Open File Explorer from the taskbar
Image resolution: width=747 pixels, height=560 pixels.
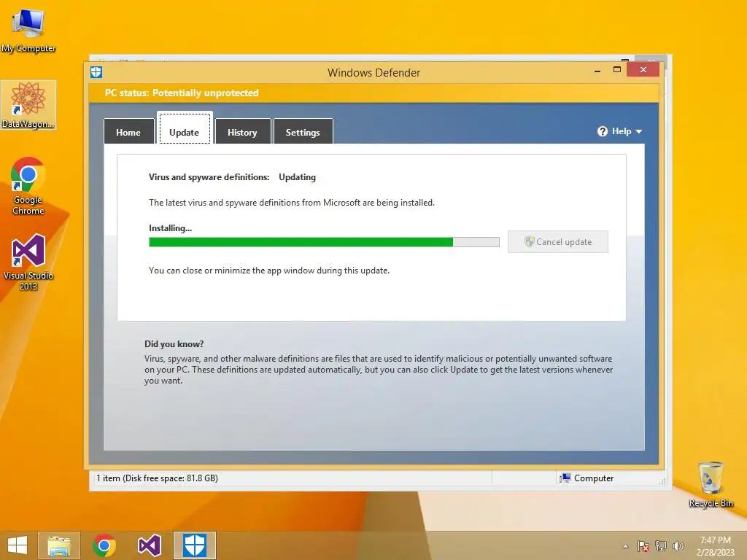click(59, 545)
